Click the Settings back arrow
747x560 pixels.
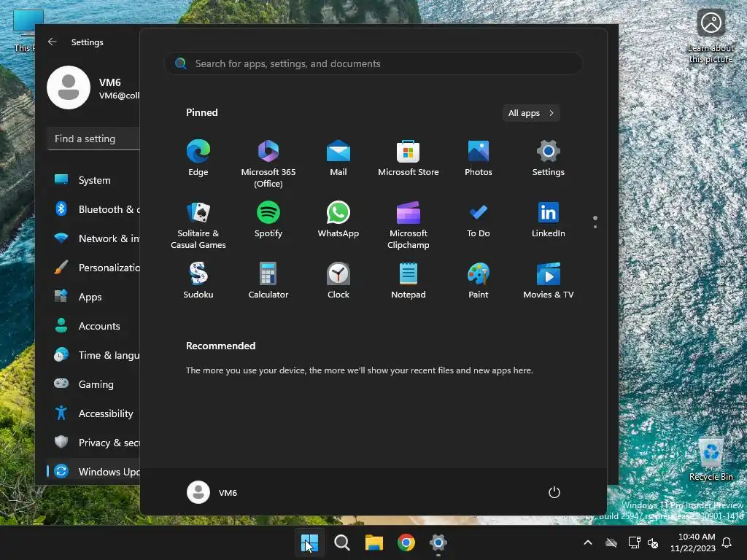[53, 42]
